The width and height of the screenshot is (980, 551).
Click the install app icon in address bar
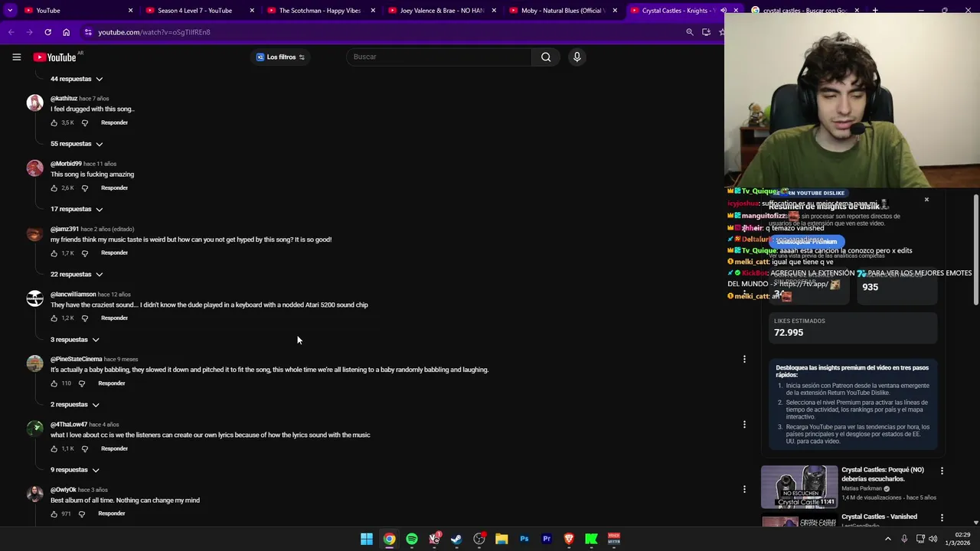coord(706,32)
